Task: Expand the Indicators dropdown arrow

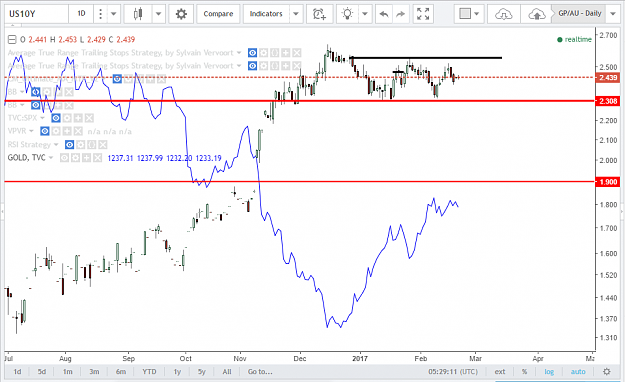Action: click(296, 14)
